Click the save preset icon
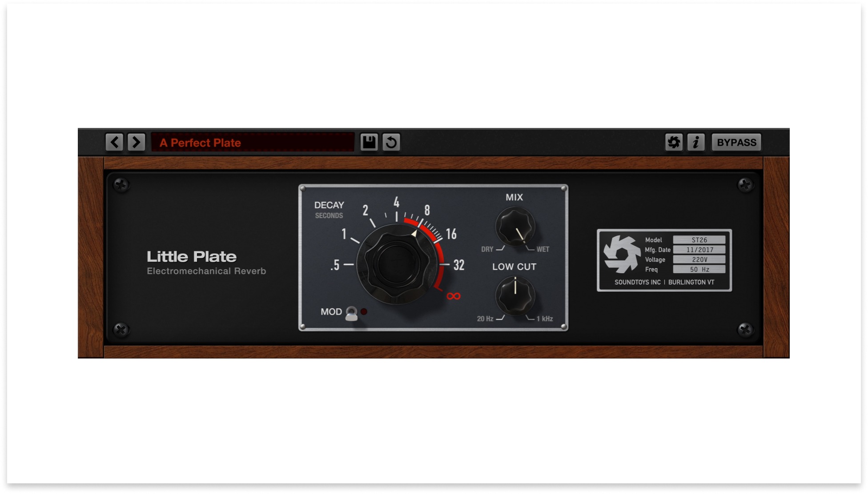 click(370, 141)
